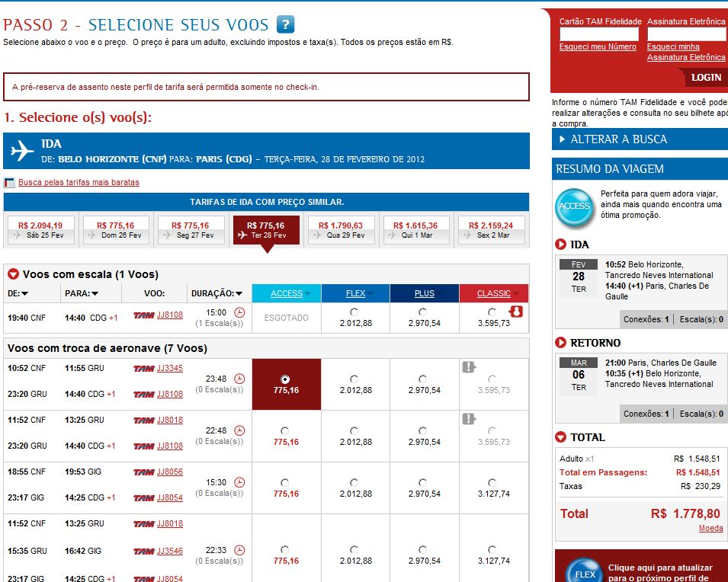This screenshot has width=728, height=582.
Task: Open FLEX column header link
Action: 356,293
